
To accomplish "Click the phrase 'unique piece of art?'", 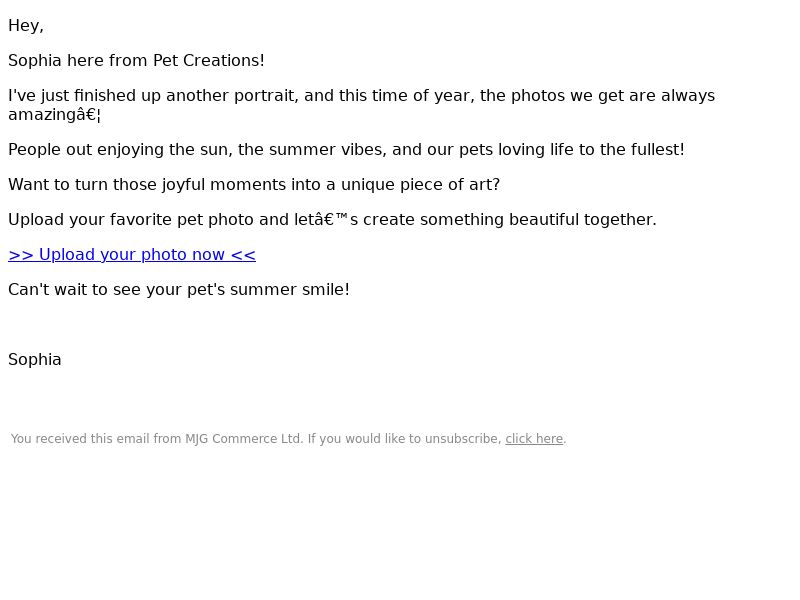I will [420, 185].
